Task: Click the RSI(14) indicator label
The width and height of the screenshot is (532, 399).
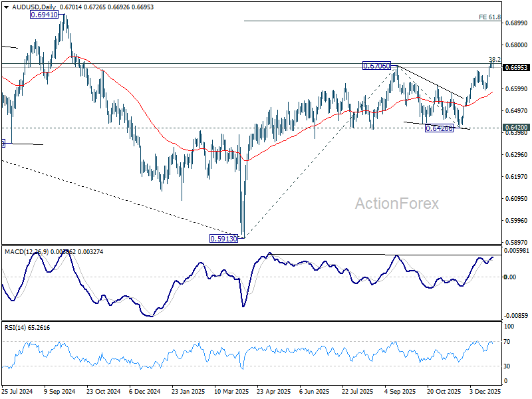Action: click(x=15, y=327)
